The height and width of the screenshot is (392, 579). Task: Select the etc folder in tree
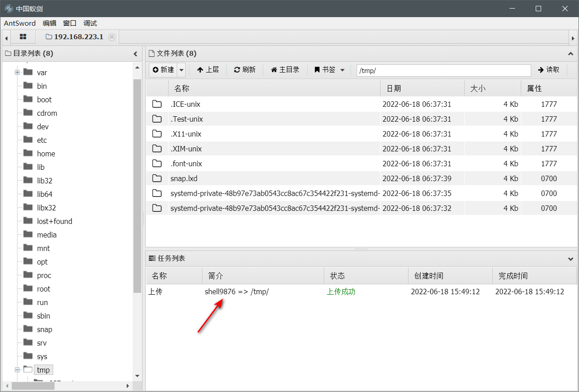(x=42, y=140)
